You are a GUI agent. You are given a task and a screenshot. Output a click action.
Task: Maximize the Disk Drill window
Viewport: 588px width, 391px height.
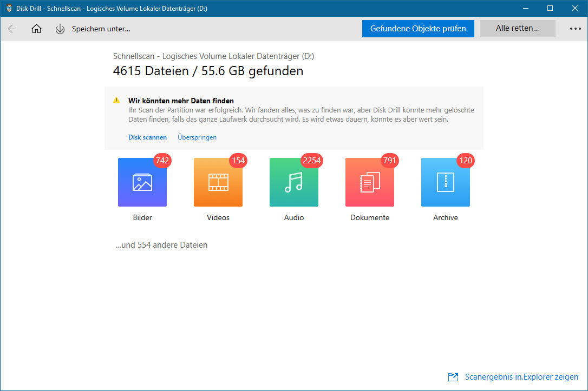pos(550,8)
